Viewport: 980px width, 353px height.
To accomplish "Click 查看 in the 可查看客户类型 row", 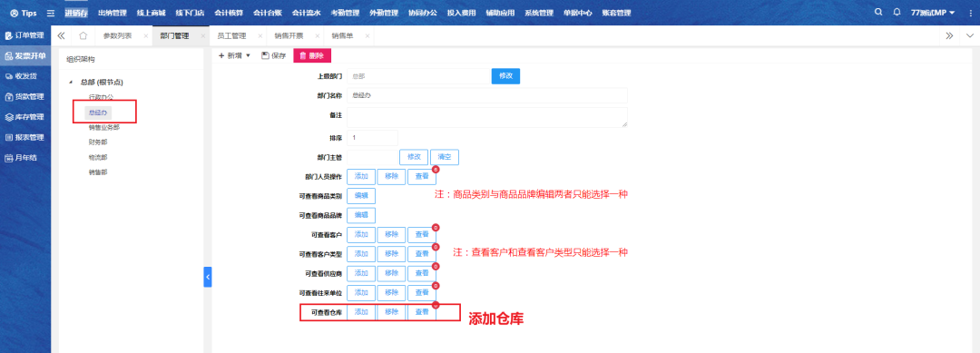I will [x=422, y=254].
